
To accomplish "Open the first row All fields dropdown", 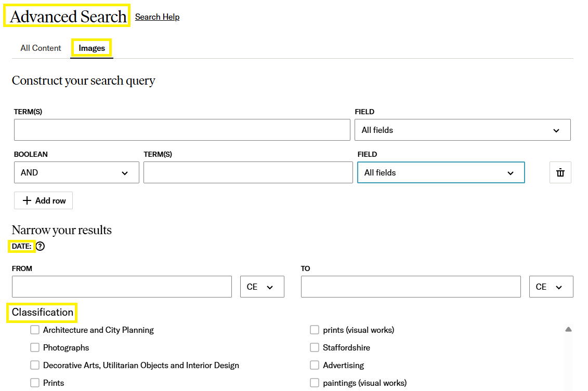I will pyautogui.click(x=462, y=130).
